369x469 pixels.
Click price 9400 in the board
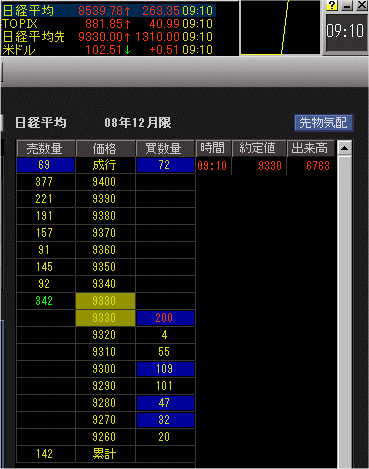(105, 182)
